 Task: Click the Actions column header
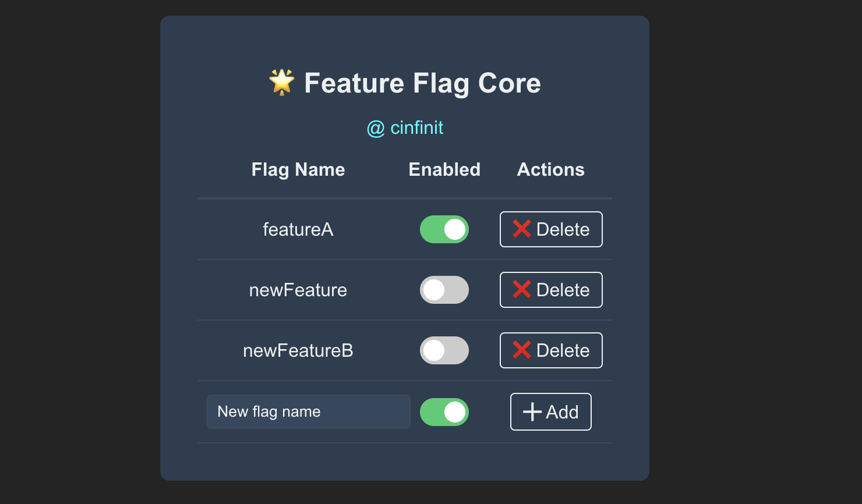pyautogui.click(x=551, y=169)
